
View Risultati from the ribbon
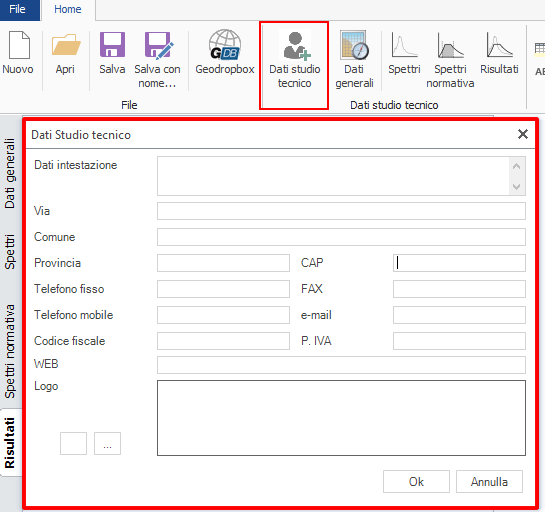[499, 52]
